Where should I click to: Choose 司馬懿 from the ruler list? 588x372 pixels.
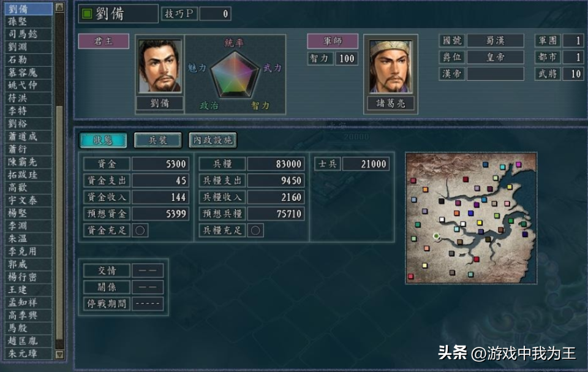coord(29,34)
